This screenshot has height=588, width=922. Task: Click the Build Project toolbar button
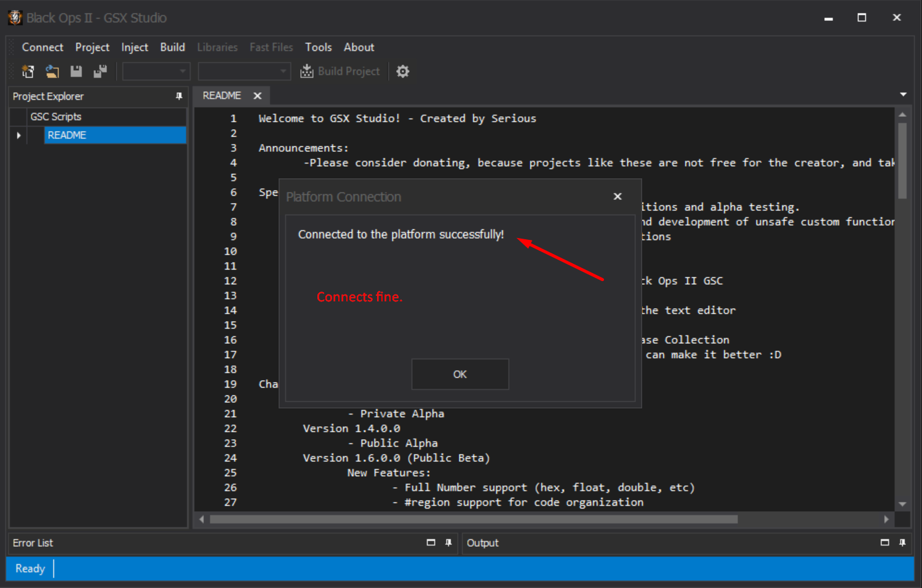click(340, 71)
